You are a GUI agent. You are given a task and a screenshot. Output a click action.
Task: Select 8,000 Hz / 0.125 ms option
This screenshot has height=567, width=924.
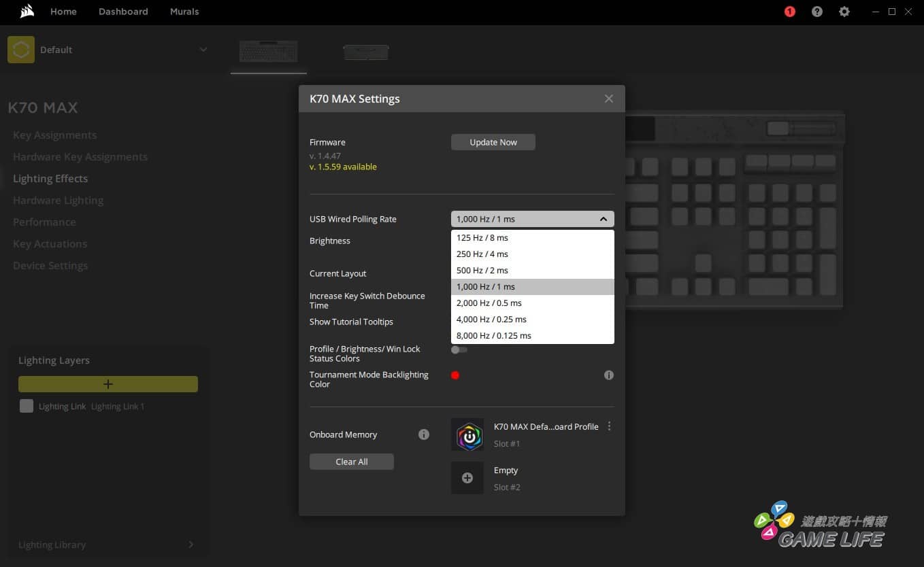tap(494, 336)
